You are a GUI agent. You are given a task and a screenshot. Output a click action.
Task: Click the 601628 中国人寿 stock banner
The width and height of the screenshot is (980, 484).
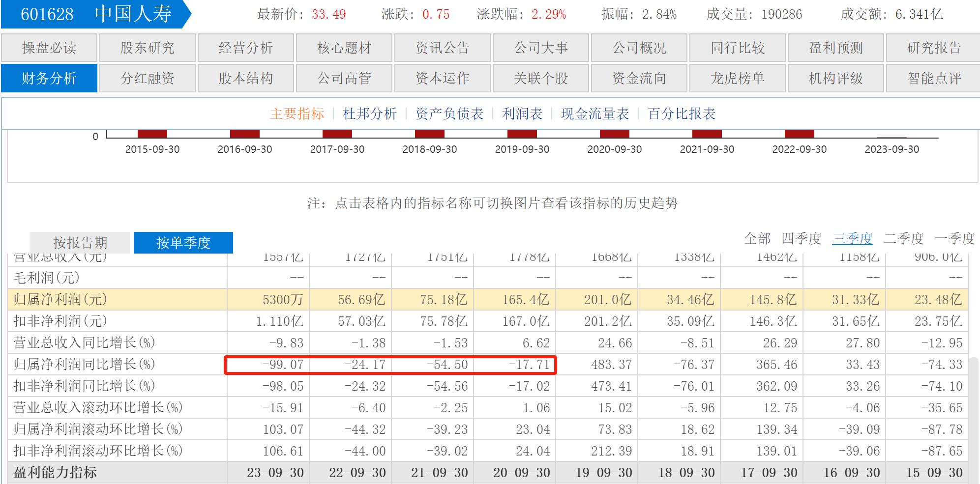tap(96, 14)
